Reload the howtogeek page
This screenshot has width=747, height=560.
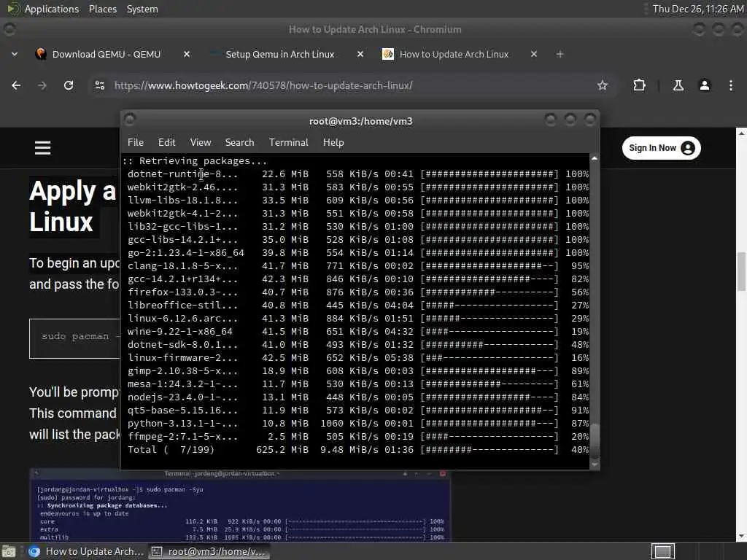point(69,85)
